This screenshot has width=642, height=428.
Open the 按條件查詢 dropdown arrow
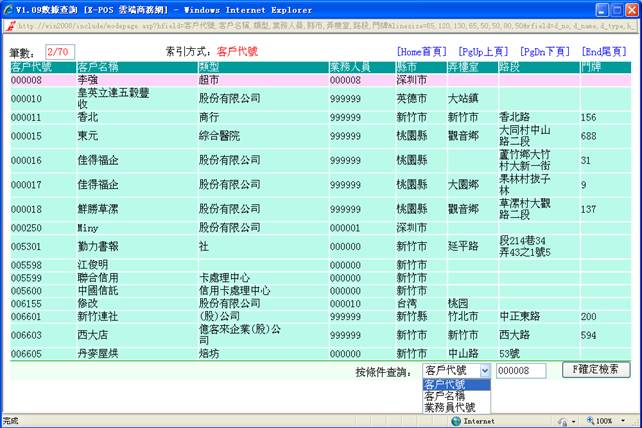click(x=485, y=371)
